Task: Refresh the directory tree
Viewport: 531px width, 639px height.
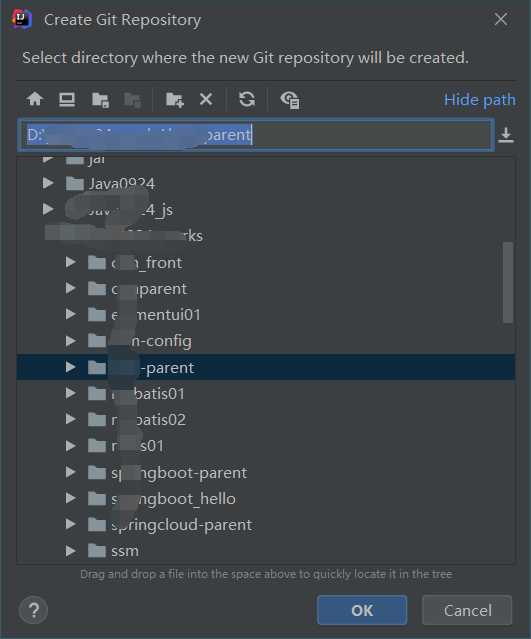Action: coord(247,99)
